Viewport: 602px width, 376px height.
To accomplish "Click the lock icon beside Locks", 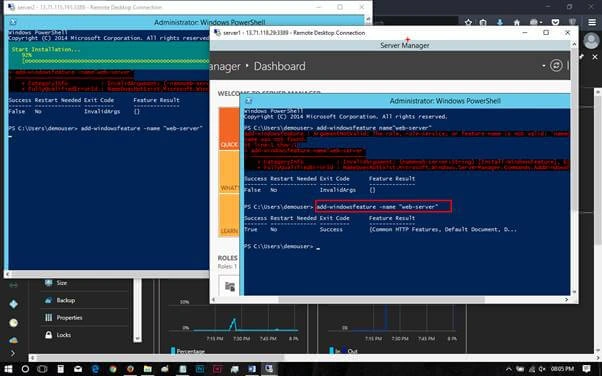I will coord(48,335).
